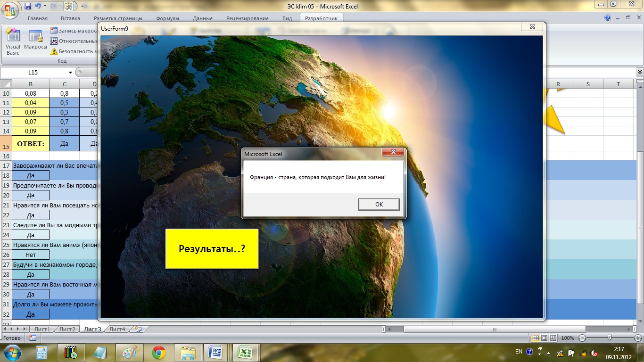Click the EN language indicator
The height and width of the screenshot is (362, 644).
pyautogui.click(x=519, y=352)
